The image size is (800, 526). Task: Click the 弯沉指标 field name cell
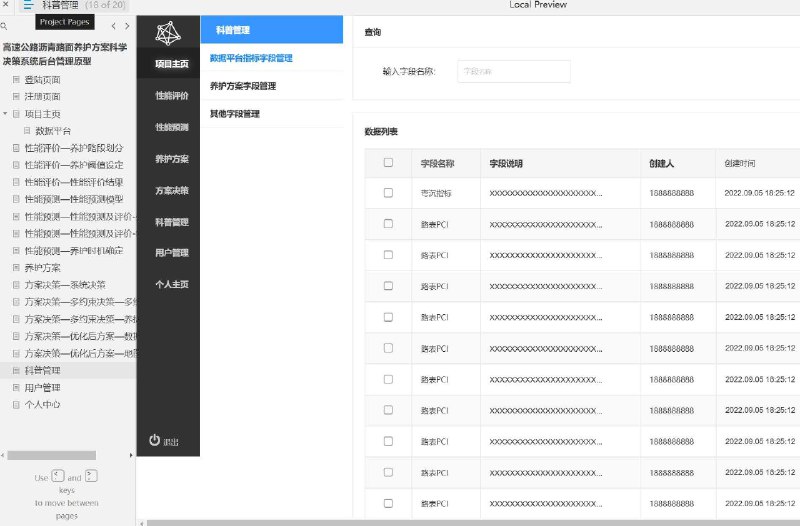436,193
